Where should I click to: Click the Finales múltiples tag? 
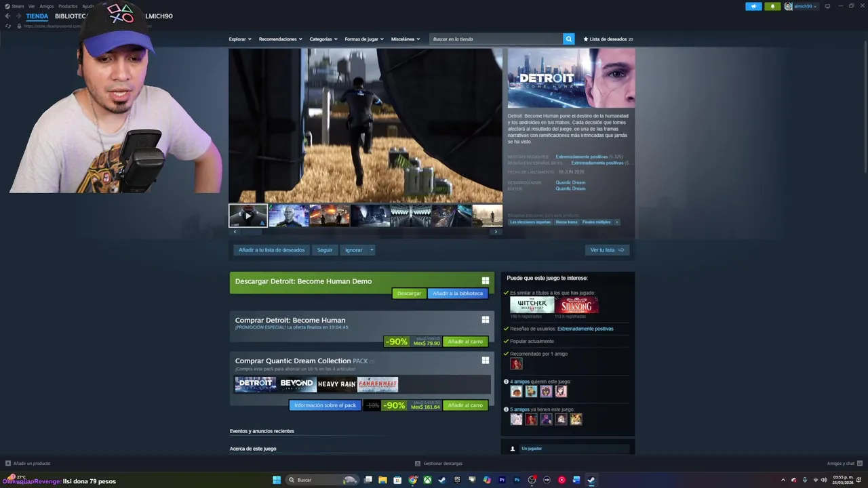click(597, 222)
